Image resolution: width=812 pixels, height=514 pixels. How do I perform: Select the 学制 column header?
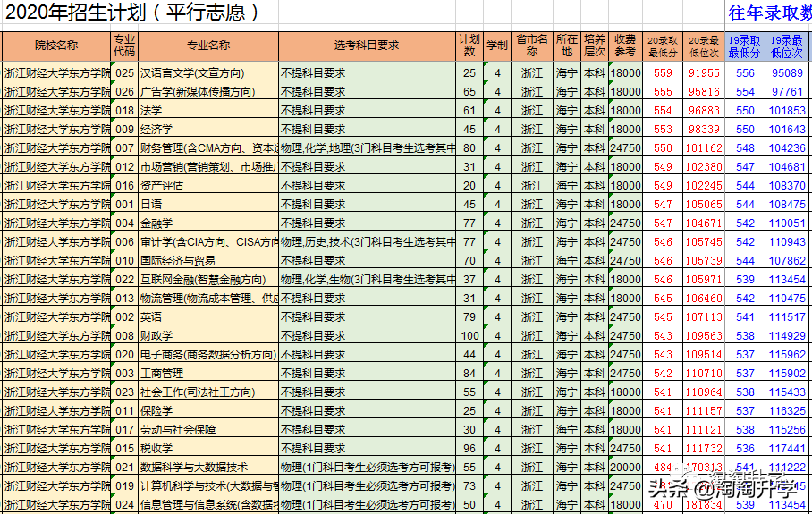497,46
